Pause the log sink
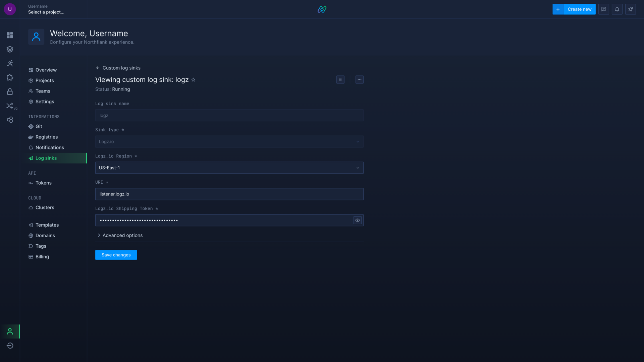 tap(340, 80)
